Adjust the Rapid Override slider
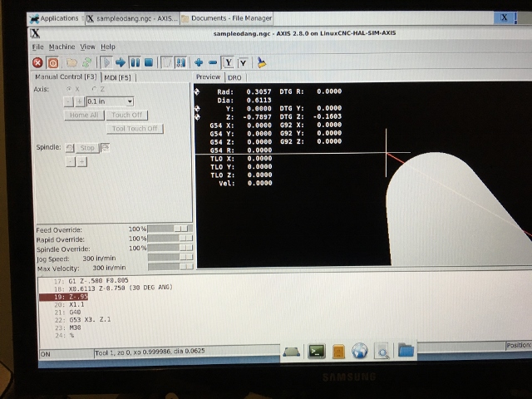 (170, 239)
